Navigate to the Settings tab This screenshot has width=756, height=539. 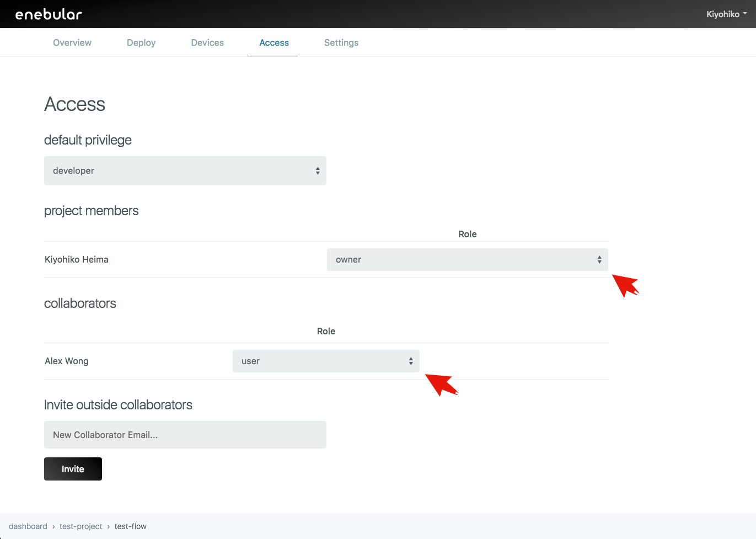point(341,42)
